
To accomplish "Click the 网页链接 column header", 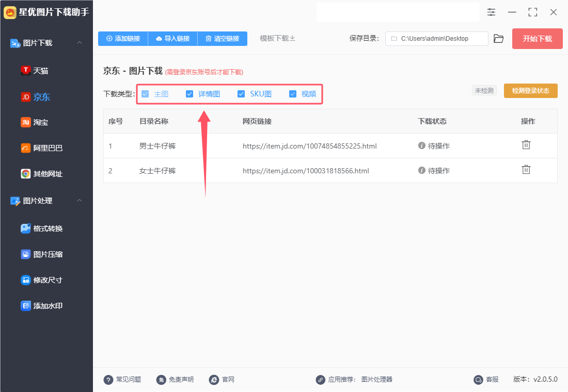I will pos(257,121).
